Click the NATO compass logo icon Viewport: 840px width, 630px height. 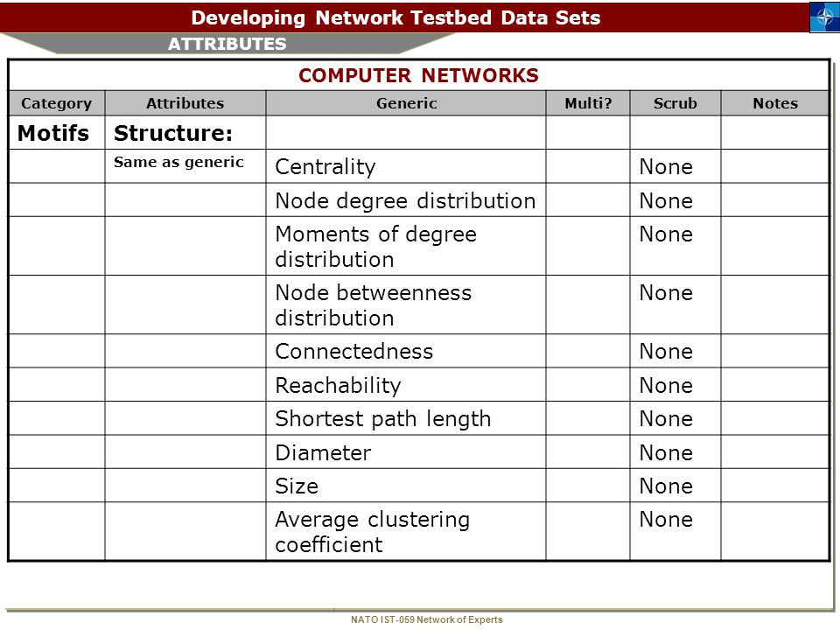coord(824,17)
